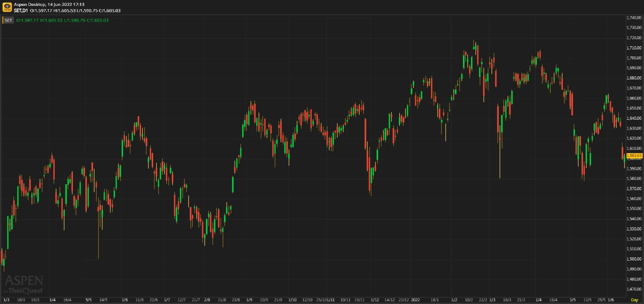Click the 2022 year marker on time axis
The width and height of the screenshot is (644, 304).
click(415, 300)
